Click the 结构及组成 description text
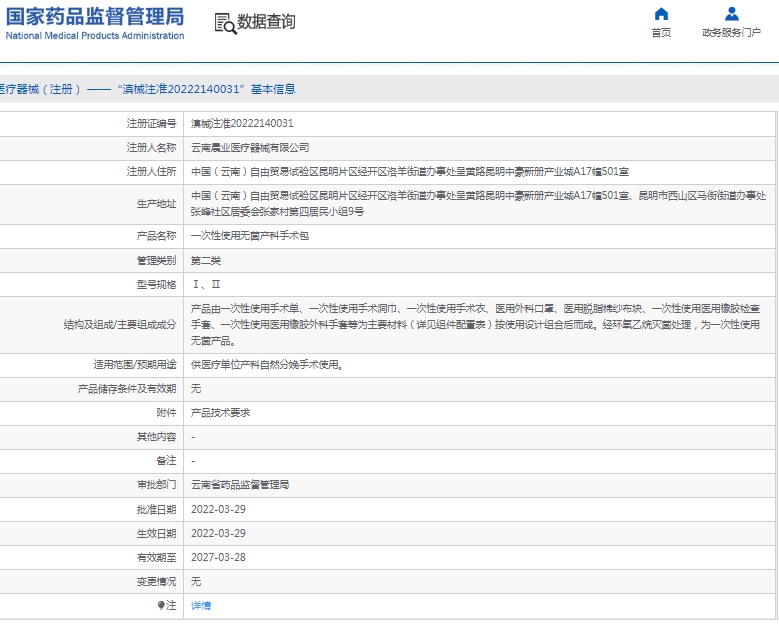This screenshot has height=625, width=779. point(475,325)
